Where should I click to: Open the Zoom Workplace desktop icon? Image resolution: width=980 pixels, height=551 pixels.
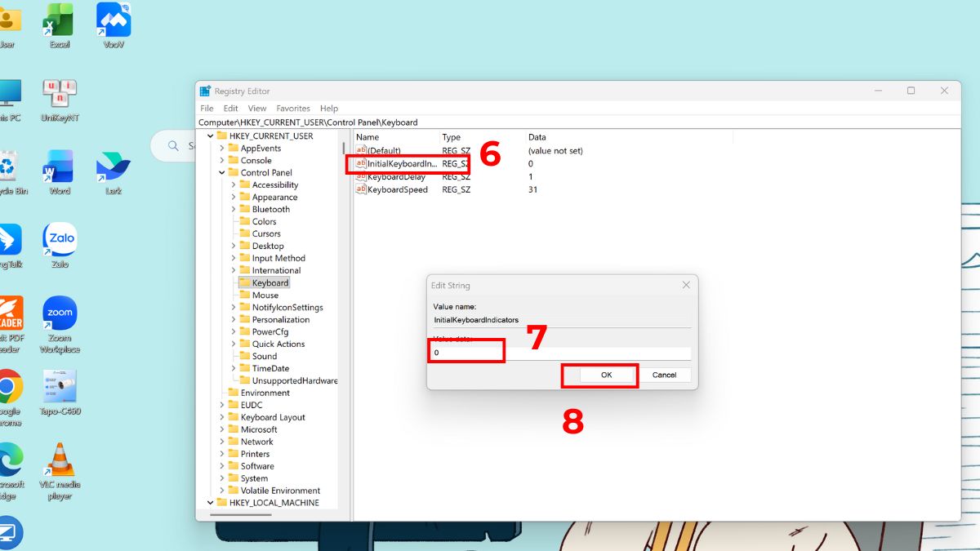[x=60, y=313]
